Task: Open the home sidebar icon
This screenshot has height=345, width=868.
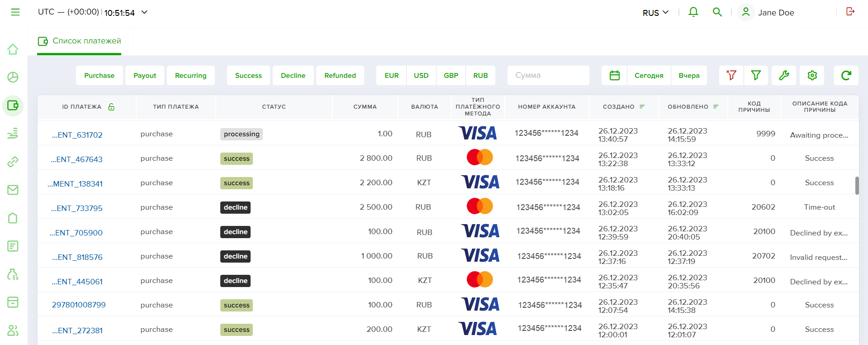Action: (x=13, y=49)
